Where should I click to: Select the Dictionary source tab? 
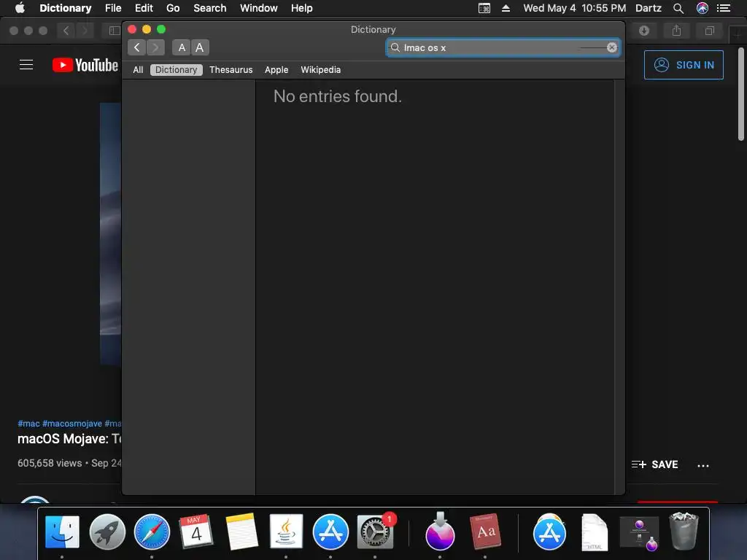tap(177, 70)
